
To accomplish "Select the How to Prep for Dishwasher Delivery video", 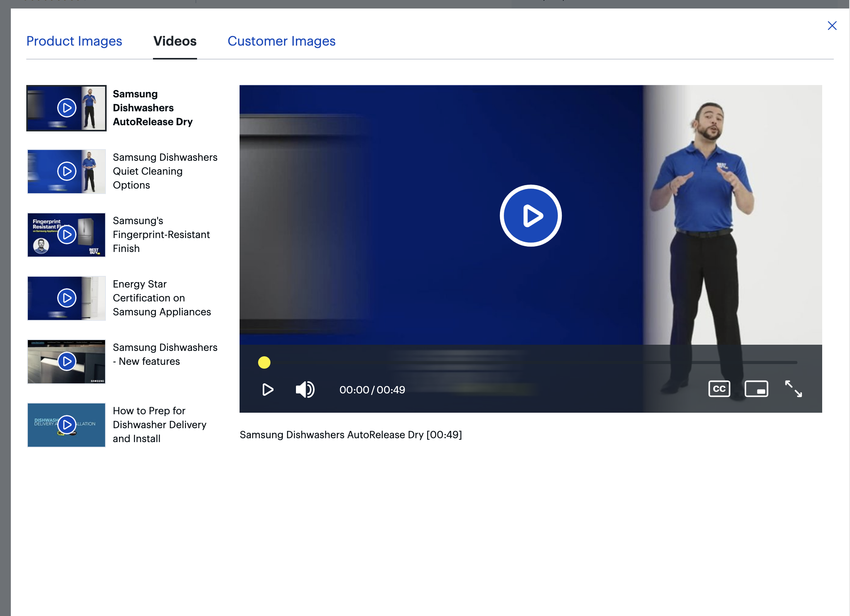I will pos(66,425).
